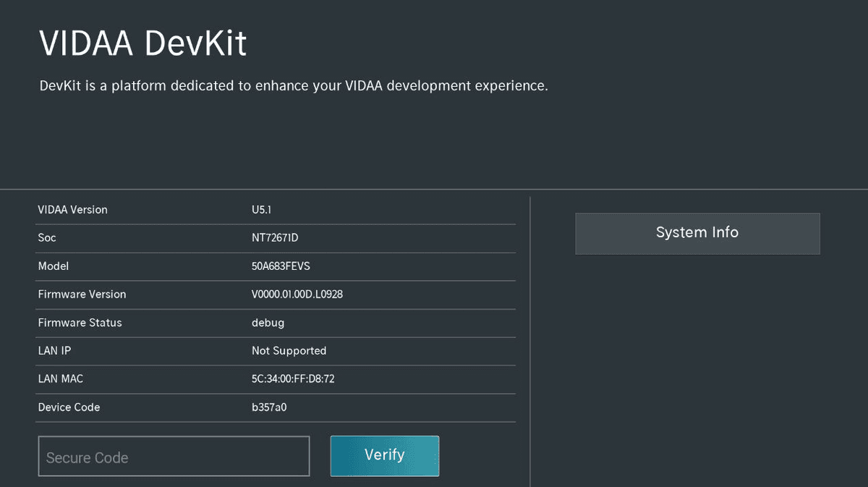Click the 5C:34:00:FF:D8:72 MAC address value
The image size is (868, 487).
click(293, 379)
